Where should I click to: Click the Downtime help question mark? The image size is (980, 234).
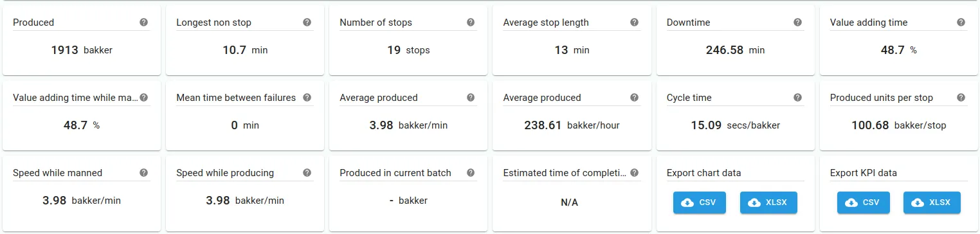pos(798,22)
